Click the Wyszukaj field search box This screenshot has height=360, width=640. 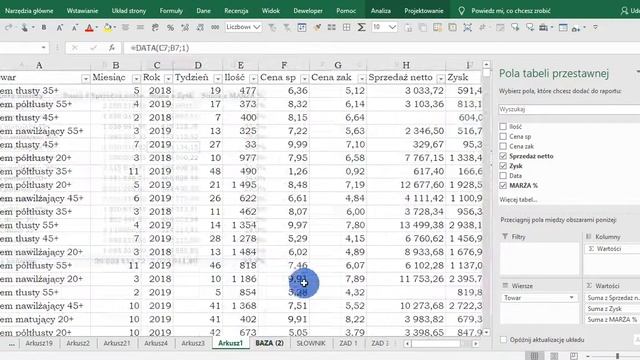(x=569, y=109)
